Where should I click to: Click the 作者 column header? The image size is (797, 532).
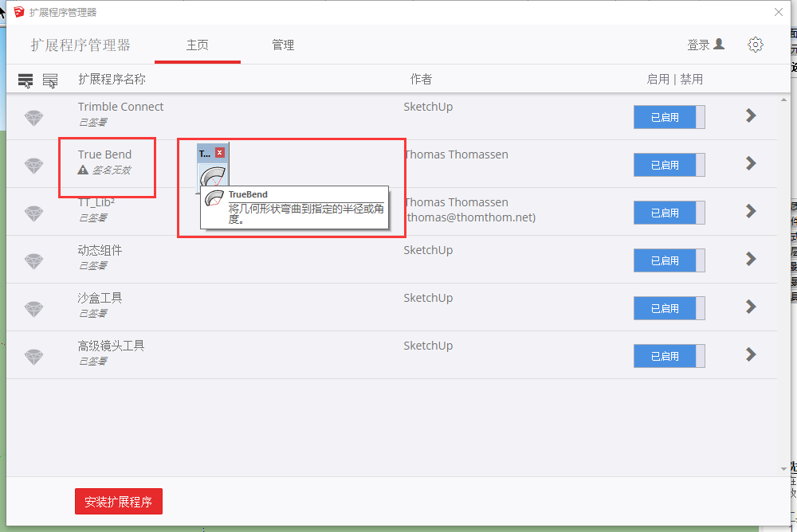421,80
